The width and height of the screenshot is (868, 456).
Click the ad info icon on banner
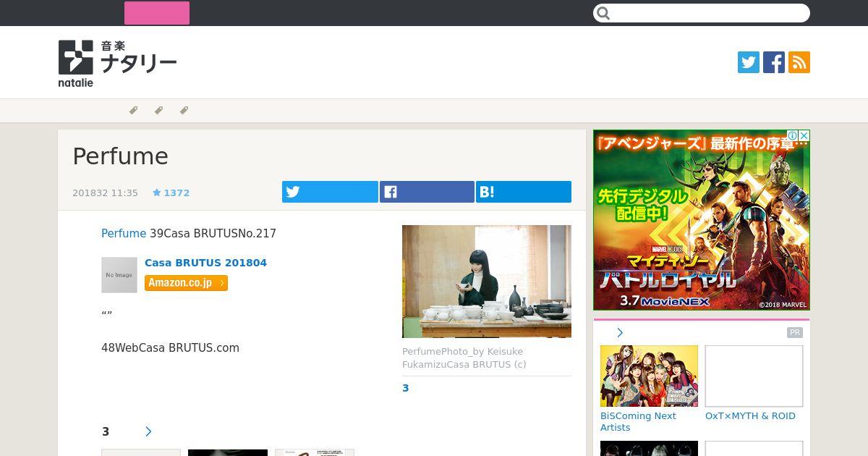793,135
